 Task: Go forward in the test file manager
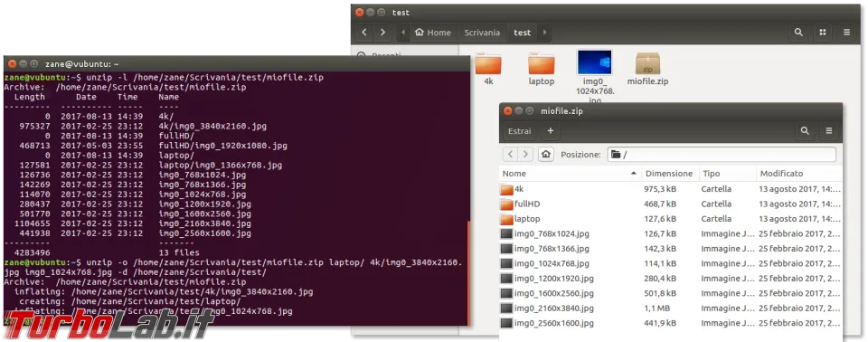(383, 33)
